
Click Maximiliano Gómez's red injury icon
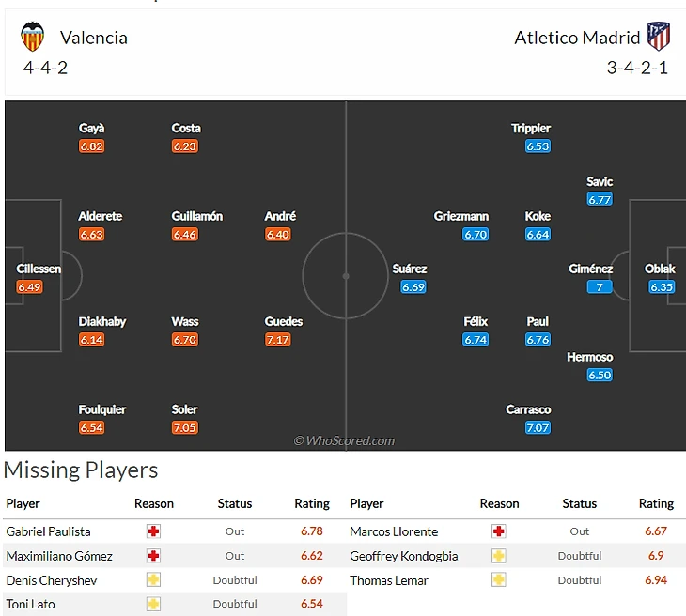tap(154, 556)
